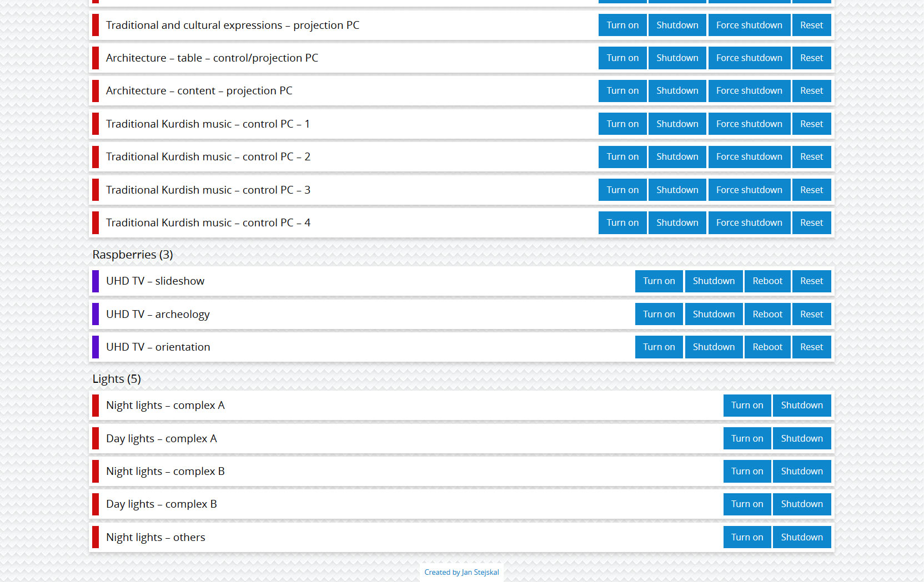This screenshot has width=924, height=582.
Task: Turn on Traditional and cultural expressions projection PC
Action: click(x=622, y=25)
